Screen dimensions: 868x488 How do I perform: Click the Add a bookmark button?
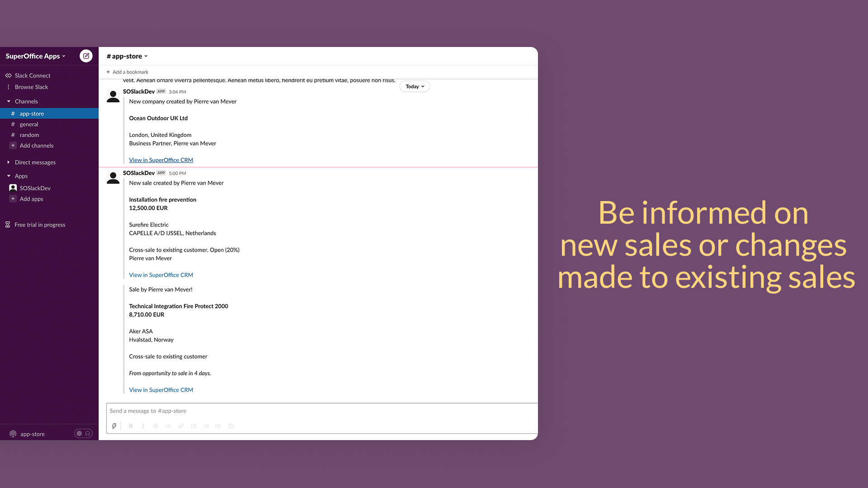[x=127, y=71]
